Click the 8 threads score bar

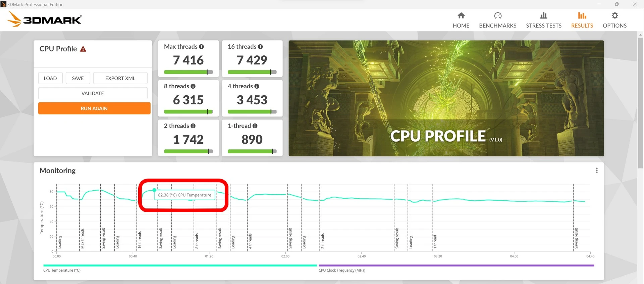[188, 112]
